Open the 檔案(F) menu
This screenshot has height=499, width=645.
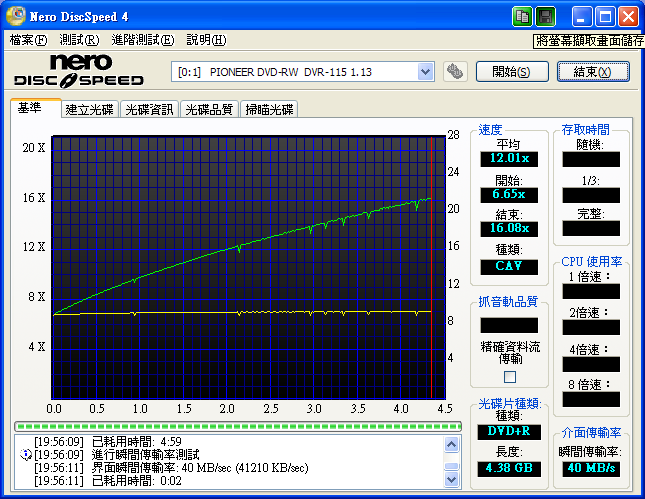click(x=28, y=40)
